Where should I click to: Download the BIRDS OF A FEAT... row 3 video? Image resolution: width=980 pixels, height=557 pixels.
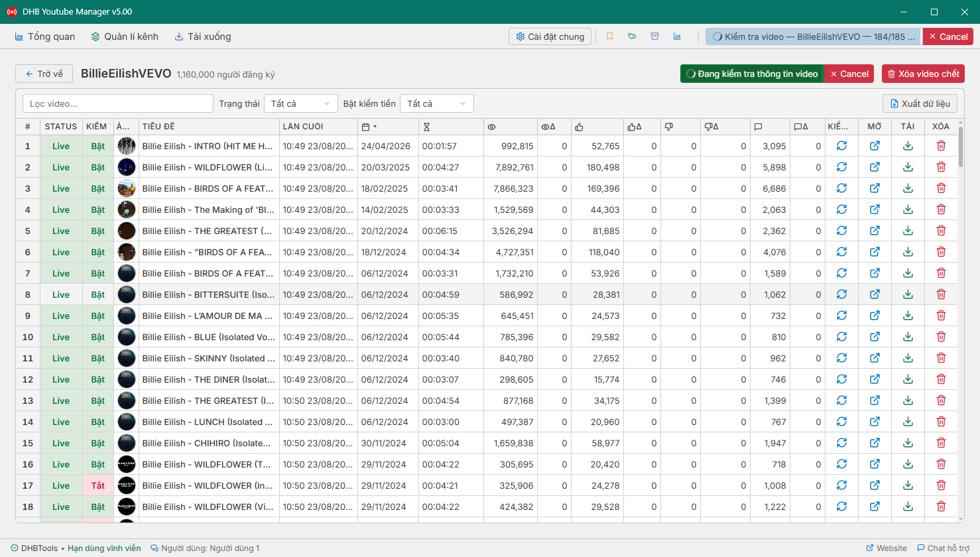[x=908, y=188]
